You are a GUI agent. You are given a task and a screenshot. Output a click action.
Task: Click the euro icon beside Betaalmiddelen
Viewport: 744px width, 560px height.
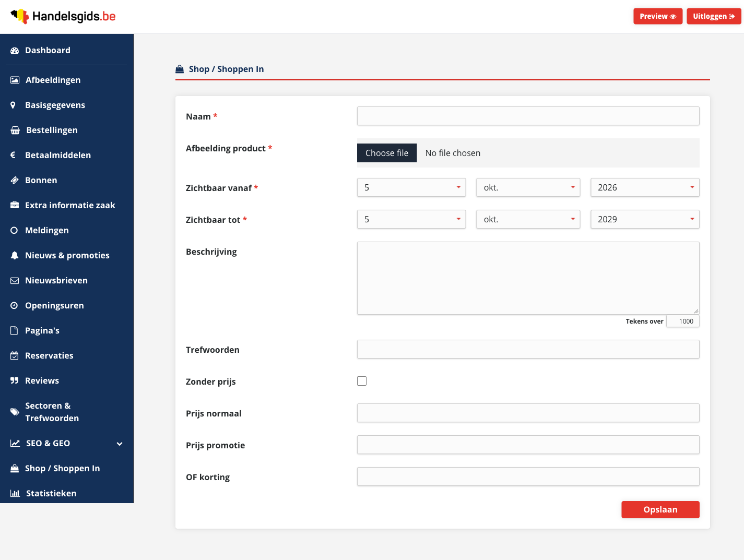13,155
